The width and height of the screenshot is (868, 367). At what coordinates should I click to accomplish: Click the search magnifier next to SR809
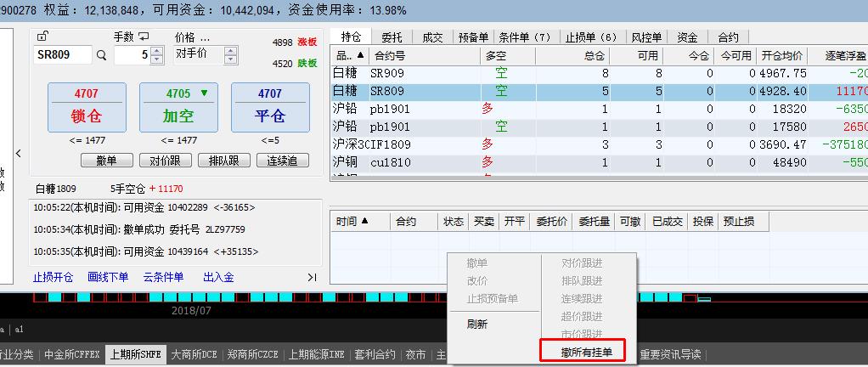(x=102, y=55)
